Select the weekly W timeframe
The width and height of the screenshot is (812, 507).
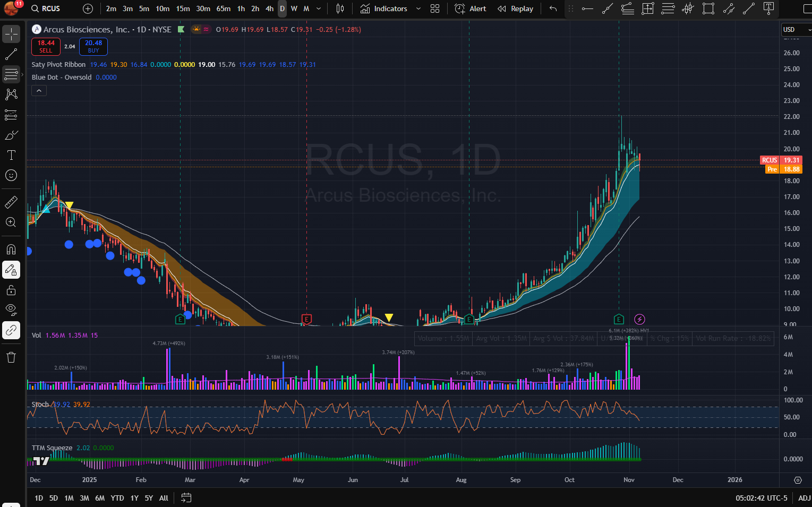[x=294, y=8]
